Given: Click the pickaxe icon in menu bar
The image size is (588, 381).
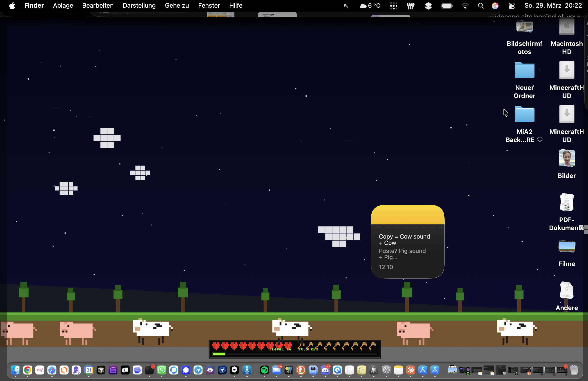Looking at the screenshot, I should (346, 5).
